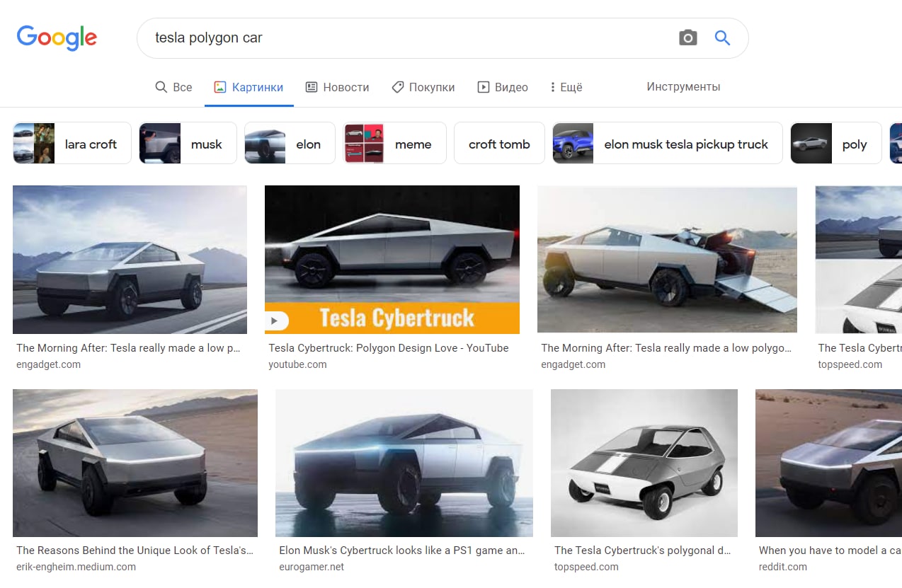
Task: Open first engadget Cybertruck road image
Action: (130, 260)
